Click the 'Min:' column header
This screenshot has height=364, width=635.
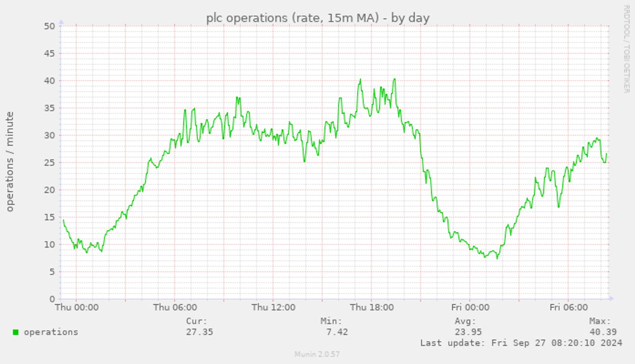coord(331,321)
